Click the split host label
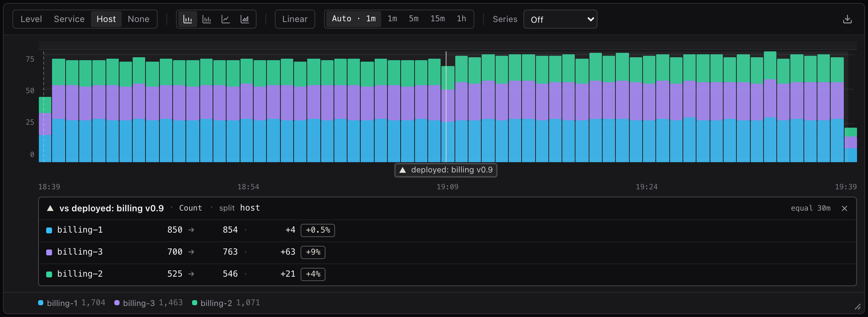The width and height of the screenshot is (868, 317). 239,208
